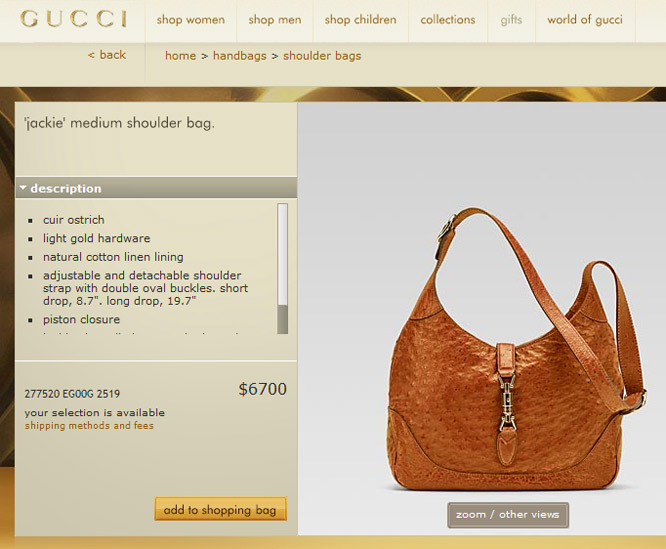Viewport: 666px width, 549px height.
Task: Click the home breadcrumb link
Action: [181, 56]
